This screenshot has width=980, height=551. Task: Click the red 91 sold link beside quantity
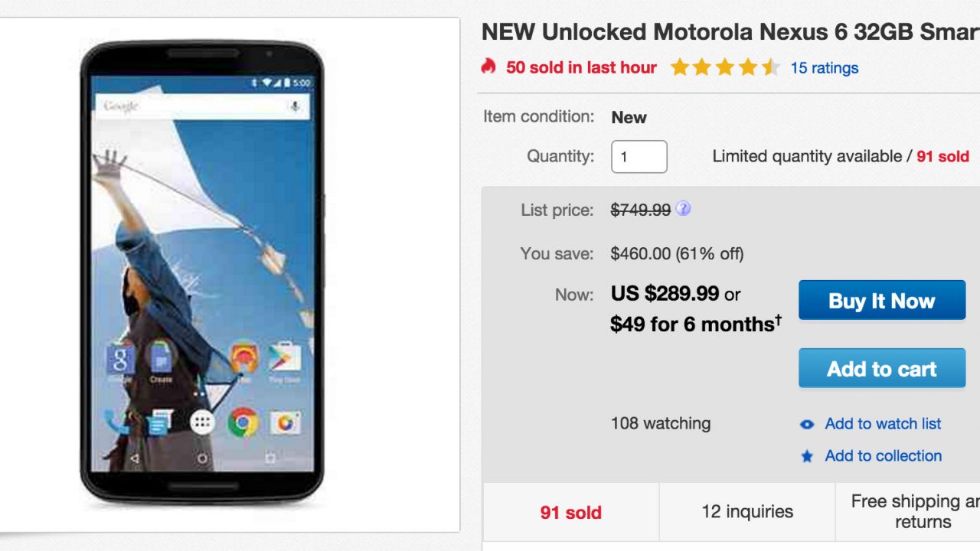pyautogui.click(x=942, y=157)
